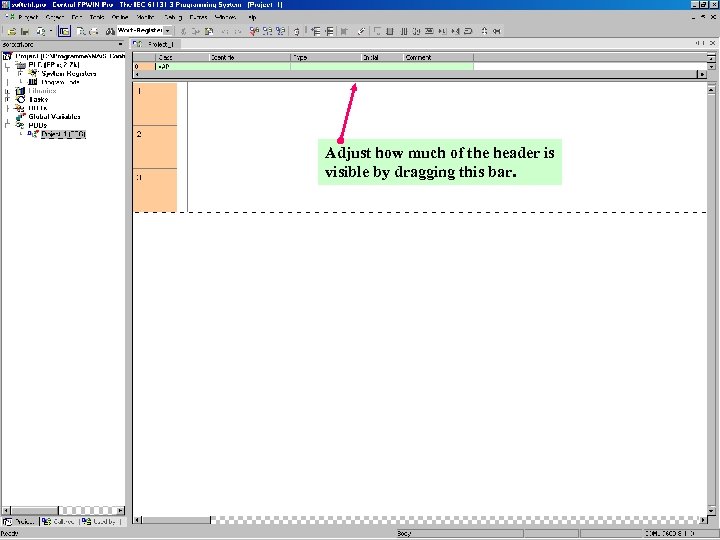Click the Initial column header
This screenshot has width=720, height=540.
pos(382,57)
